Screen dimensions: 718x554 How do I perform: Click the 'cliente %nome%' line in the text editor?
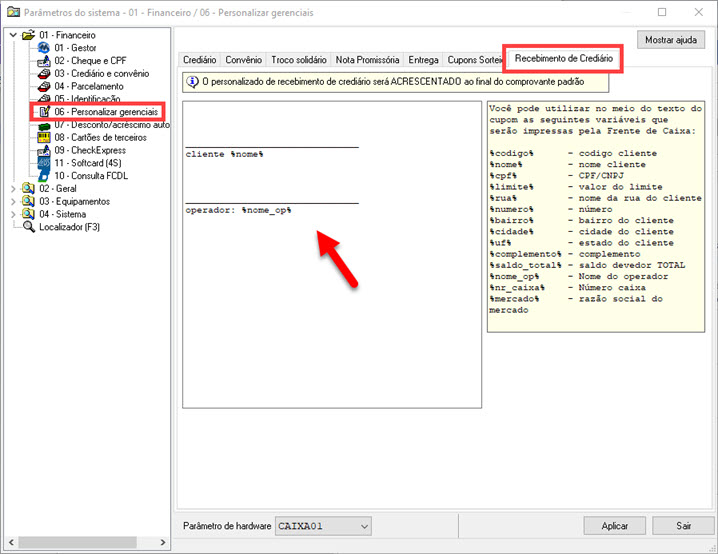pyautogui.click(x=224, y=154)
